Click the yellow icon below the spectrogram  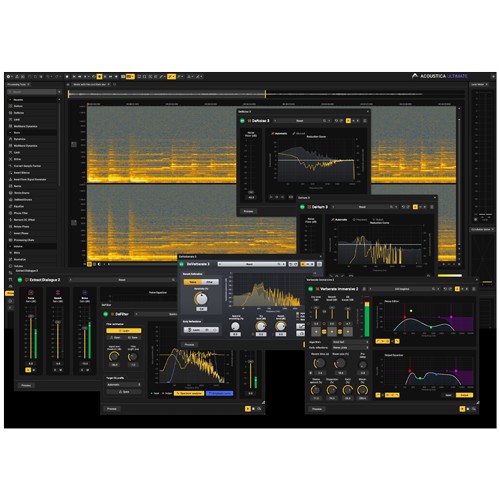click(x=89, y=264)
